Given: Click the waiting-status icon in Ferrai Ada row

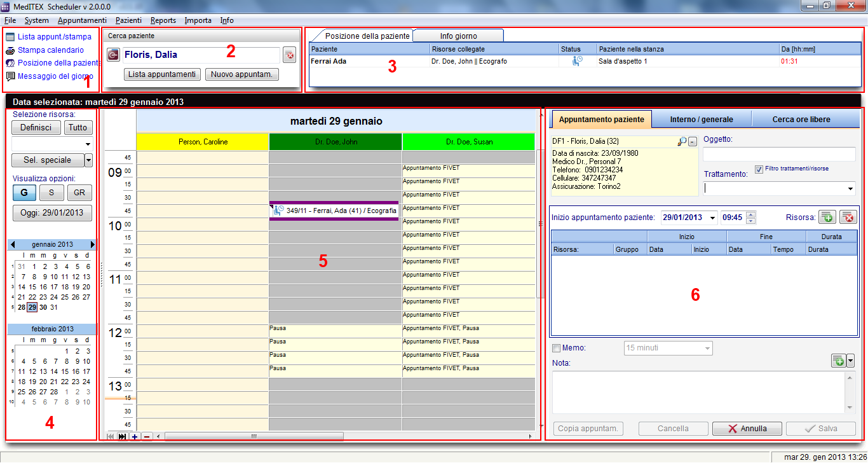Looking at the screenshot, I should [x=577, y=61].
